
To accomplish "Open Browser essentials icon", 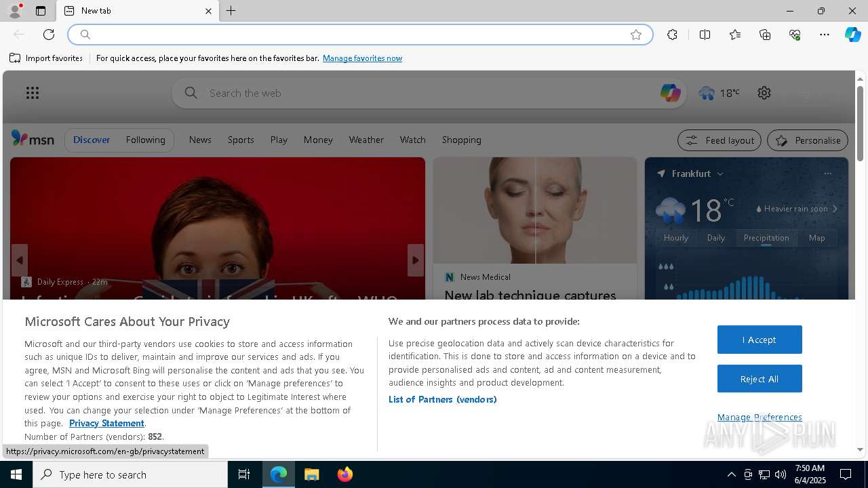I will click(x=795, y=35).
